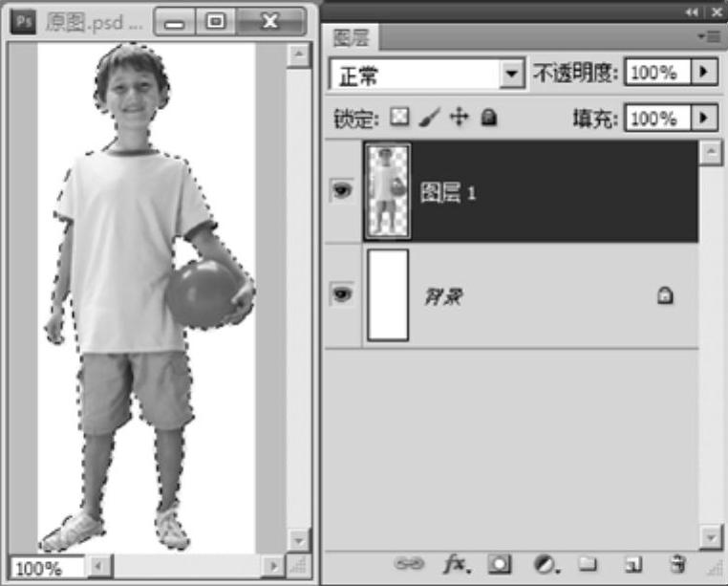Click the link layers chain icon
The height and width of the screenshot is (586, 728).
click(x=408, y=565)
